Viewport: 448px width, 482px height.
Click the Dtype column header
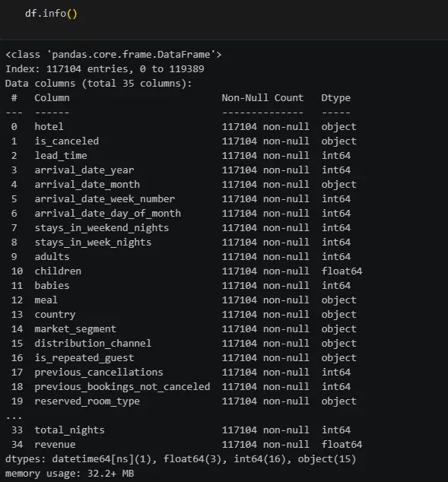335,98
